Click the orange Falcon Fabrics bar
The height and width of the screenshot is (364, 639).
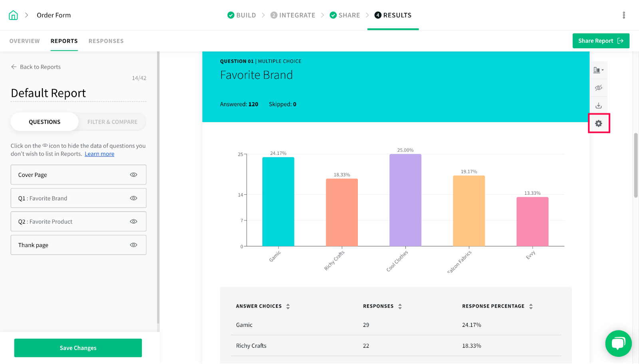[x=469, y=211]
